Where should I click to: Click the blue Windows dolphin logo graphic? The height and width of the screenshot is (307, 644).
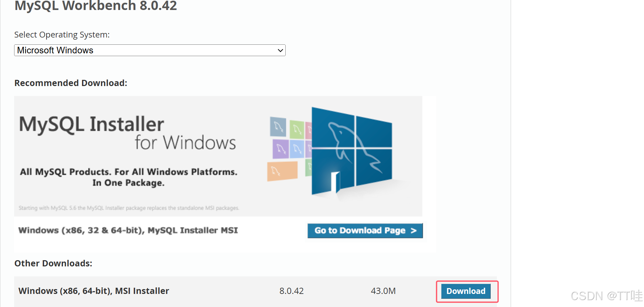(351, 151)
